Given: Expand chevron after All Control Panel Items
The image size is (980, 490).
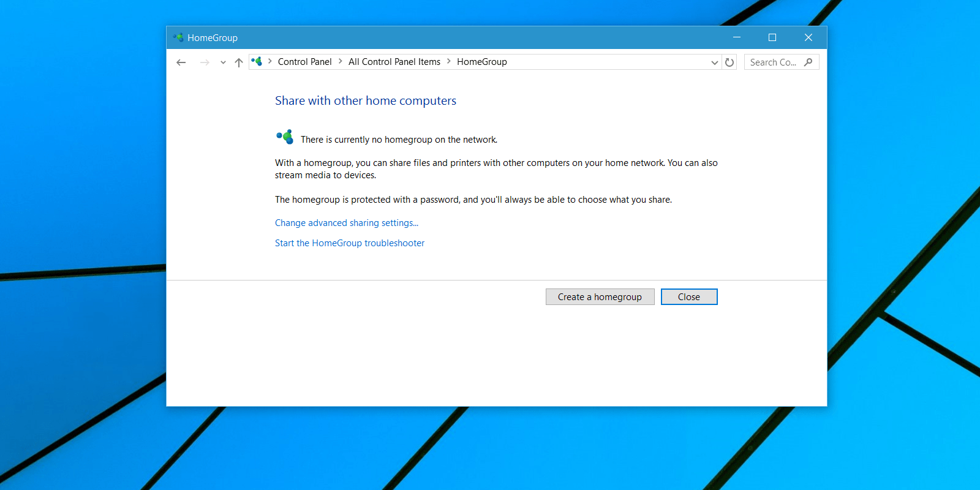Looking at the screenshot, I should pos(449,61).
